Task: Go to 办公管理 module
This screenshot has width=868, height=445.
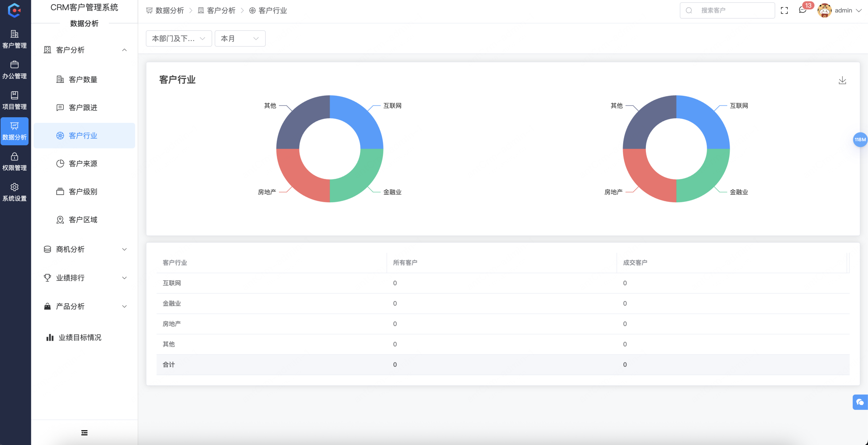Action: tap(14, 69)
